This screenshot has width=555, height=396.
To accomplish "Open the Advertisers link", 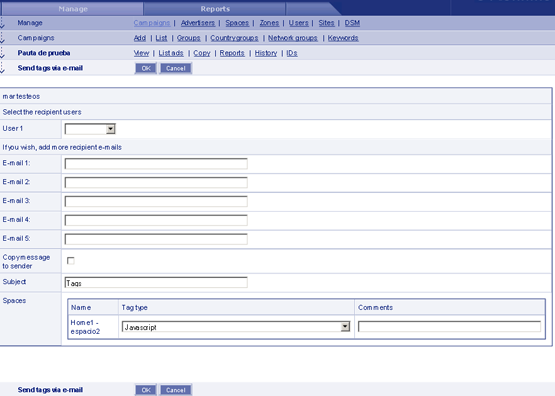I will pyautogui.click(x=198, y=23).
